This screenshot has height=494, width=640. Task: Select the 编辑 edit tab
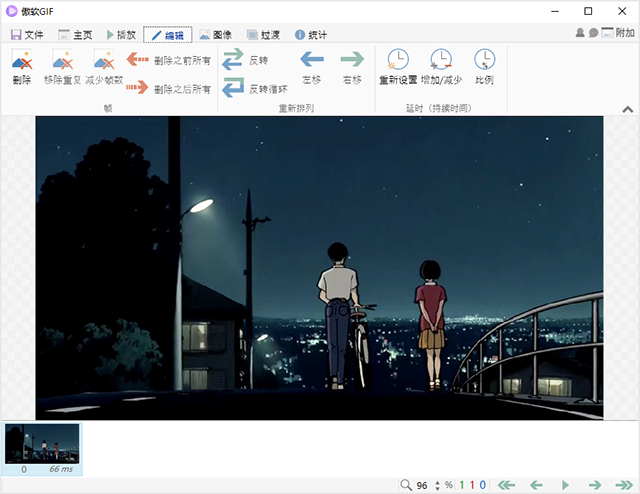click(168, 35)
